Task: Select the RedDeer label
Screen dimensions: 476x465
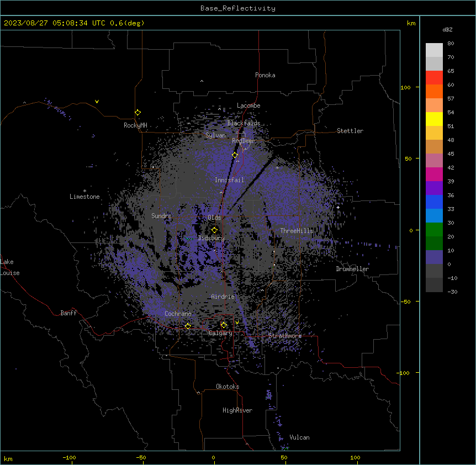Action: point(244,141)
